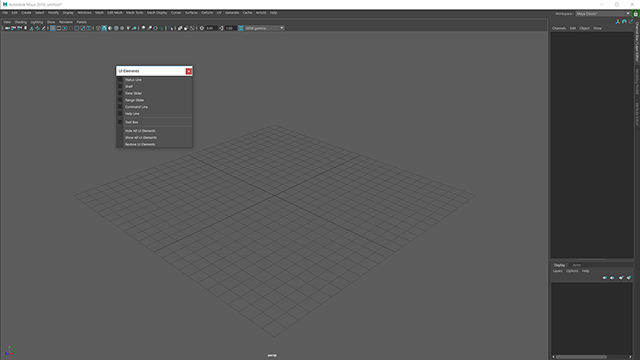Viewport: 640px width, 360px height.
Task: Toggle the Status Line checkbox in UI Elements
Action: [120, 80]
